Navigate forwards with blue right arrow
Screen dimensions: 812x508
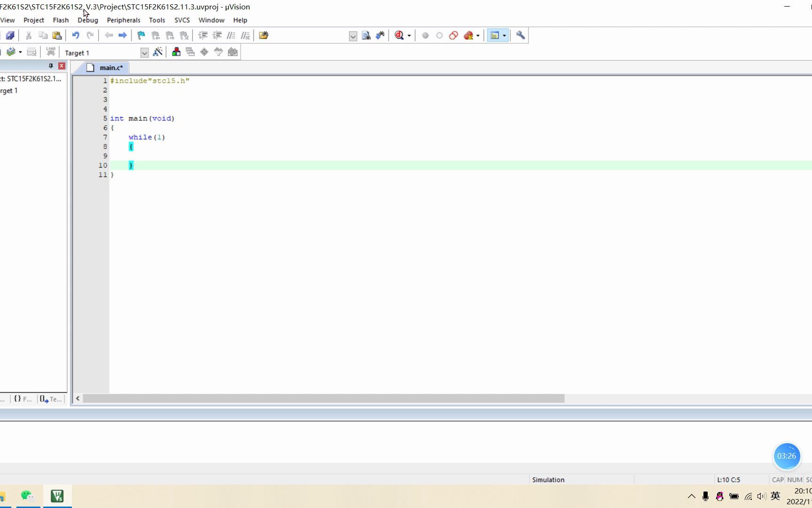123,35
